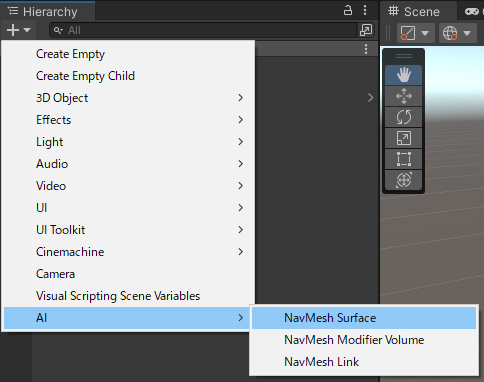484x382 pixels.
Task: Expand the Light submenu
Action: tap(128, 142)
